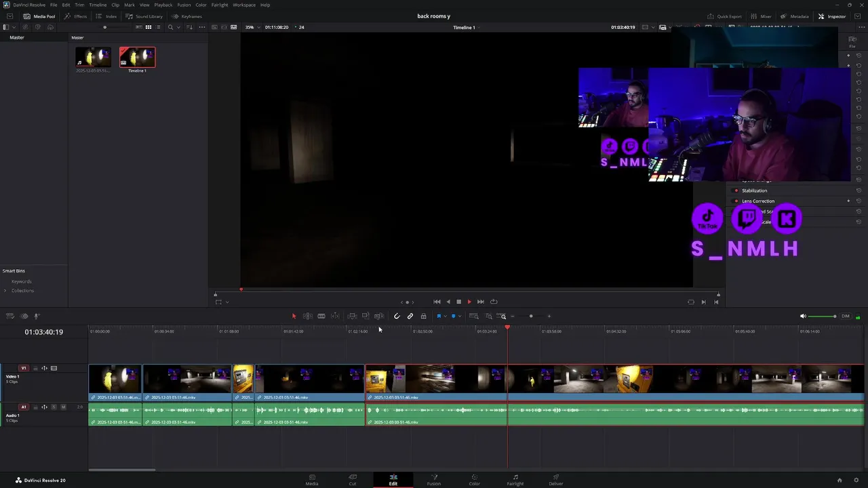Open the audio Mixer panel
Screen dimensions: 868x488
[x=761, y=16]
